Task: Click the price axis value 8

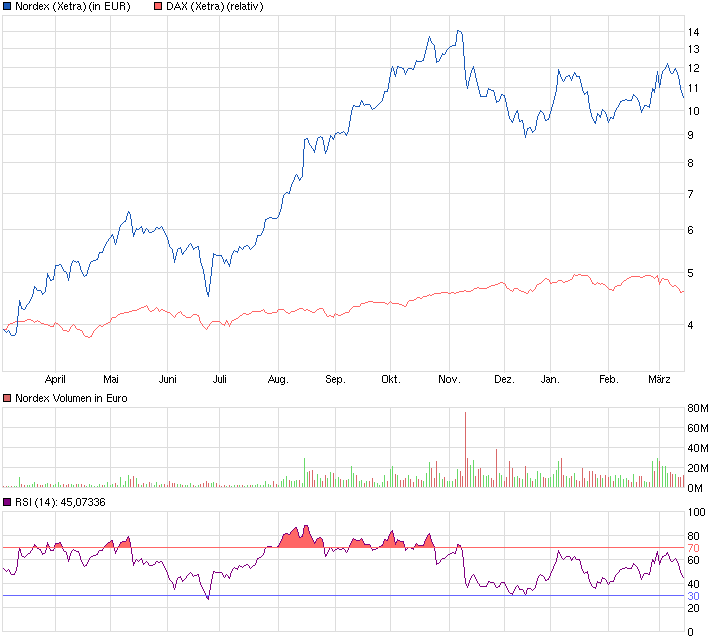Action: tap(690, 163)
